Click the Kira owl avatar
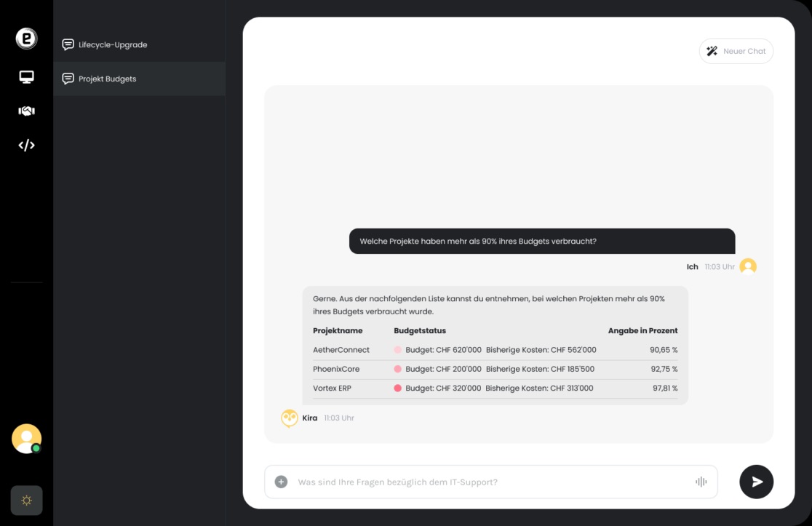The width and height of the screenshot is (812, 526). [x=289, y=418]
